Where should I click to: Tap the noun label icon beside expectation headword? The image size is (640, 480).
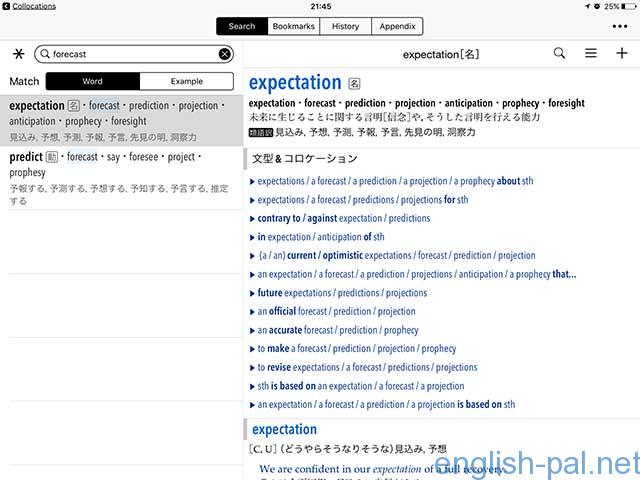(354, 84)
